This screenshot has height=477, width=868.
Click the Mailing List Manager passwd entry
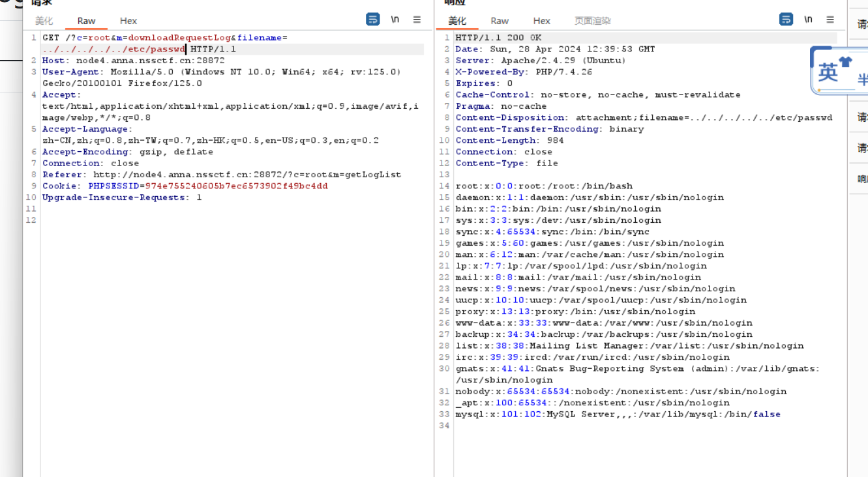click(x=629, y=345)
